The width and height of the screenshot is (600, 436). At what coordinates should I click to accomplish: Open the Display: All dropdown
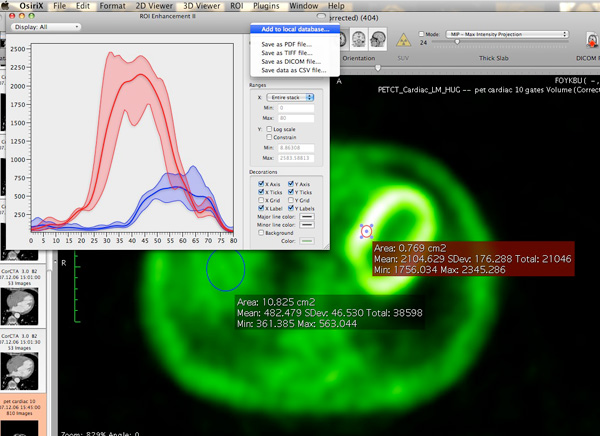tap(46, 27)
